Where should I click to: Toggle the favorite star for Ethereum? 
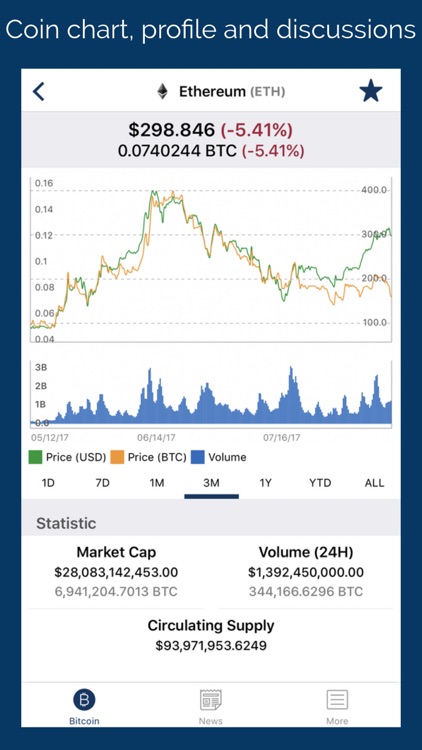point(371,90)
